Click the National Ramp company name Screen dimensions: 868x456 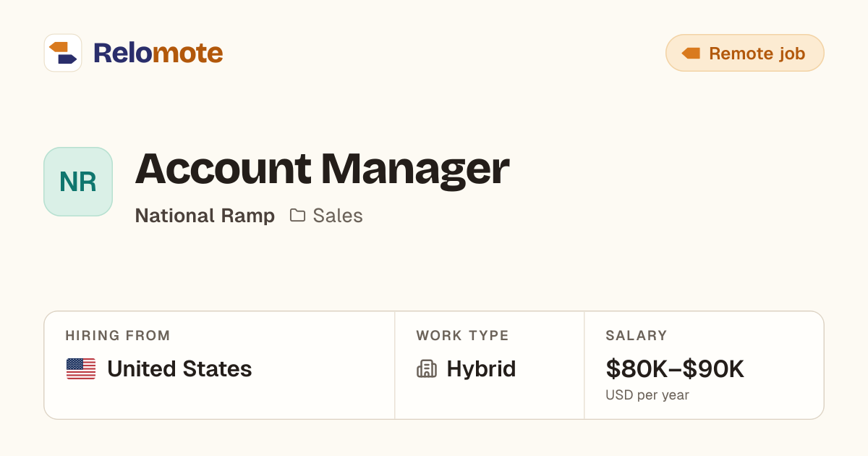click(205, 216)
